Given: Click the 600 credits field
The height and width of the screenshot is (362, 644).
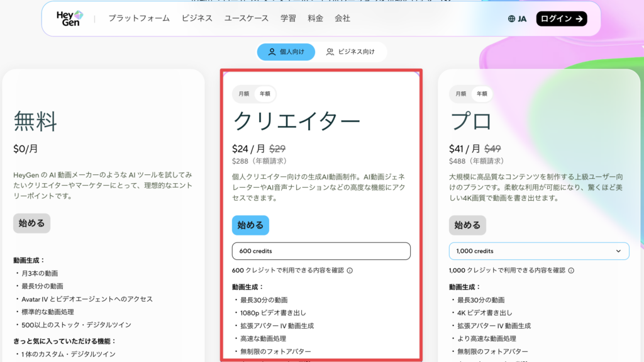Looking at the screenshot, I should (x=321, y=251).
